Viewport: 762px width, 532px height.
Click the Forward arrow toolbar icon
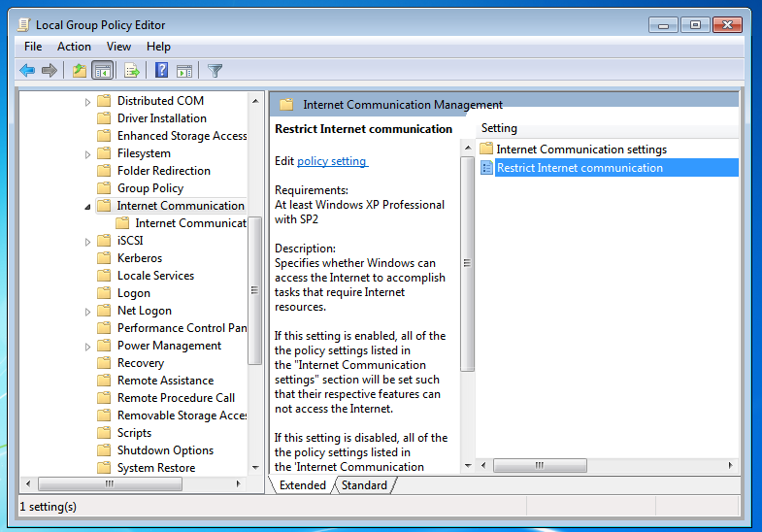click(x=50, y=71)
